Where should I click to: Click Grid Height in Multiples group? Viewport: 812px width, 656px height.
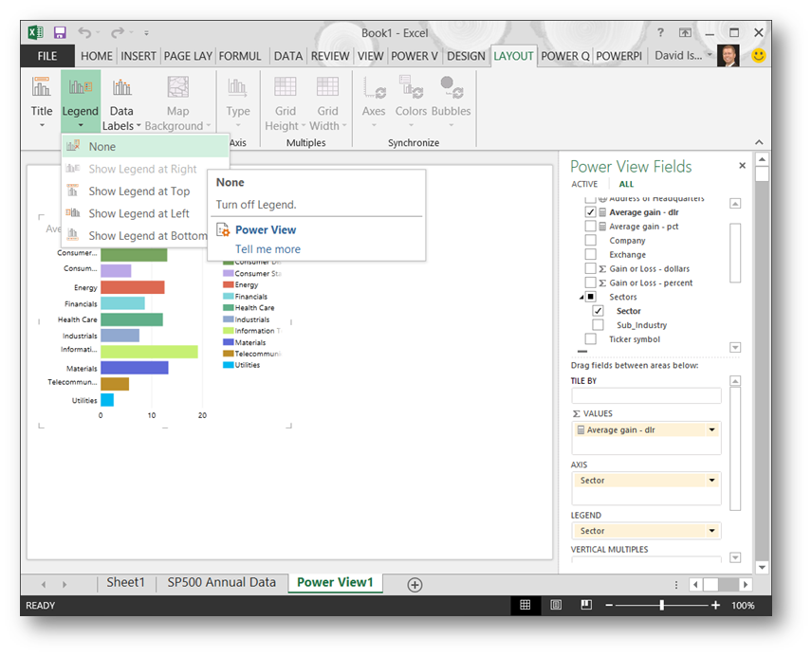285,102
